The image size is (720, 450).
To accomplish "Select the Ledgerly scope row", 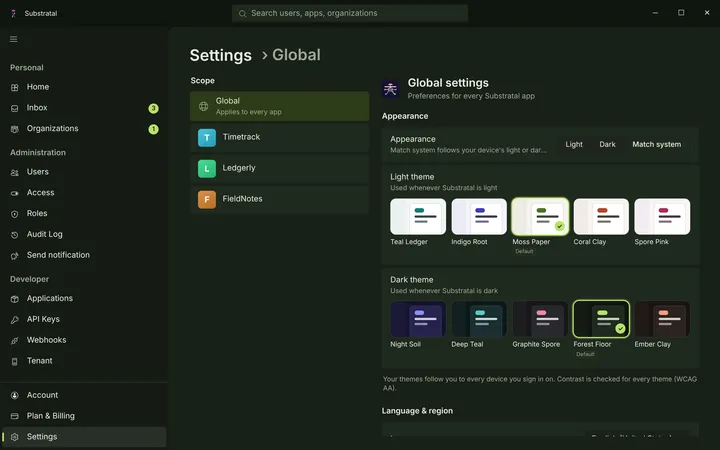I will [x=279, y=169].
